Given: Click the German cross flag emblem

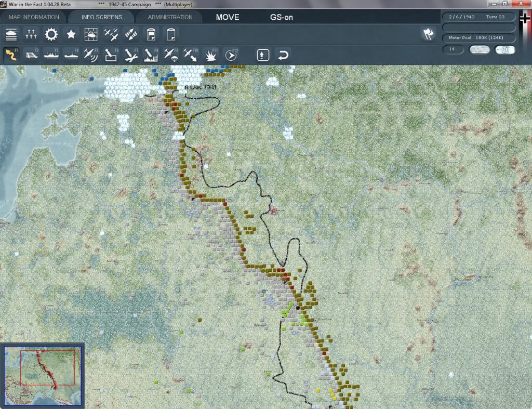Looking at the screenshot, I should (525, 19).
